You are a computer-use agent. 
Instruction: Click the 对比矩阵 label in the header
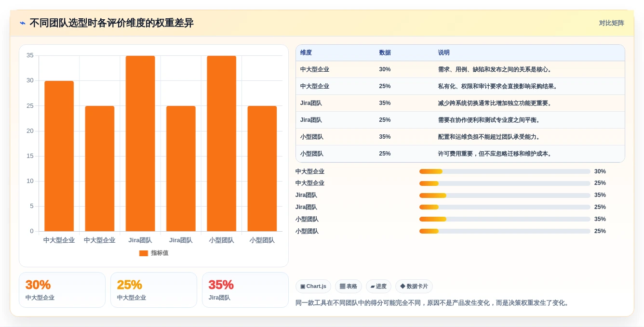(612, 23)
